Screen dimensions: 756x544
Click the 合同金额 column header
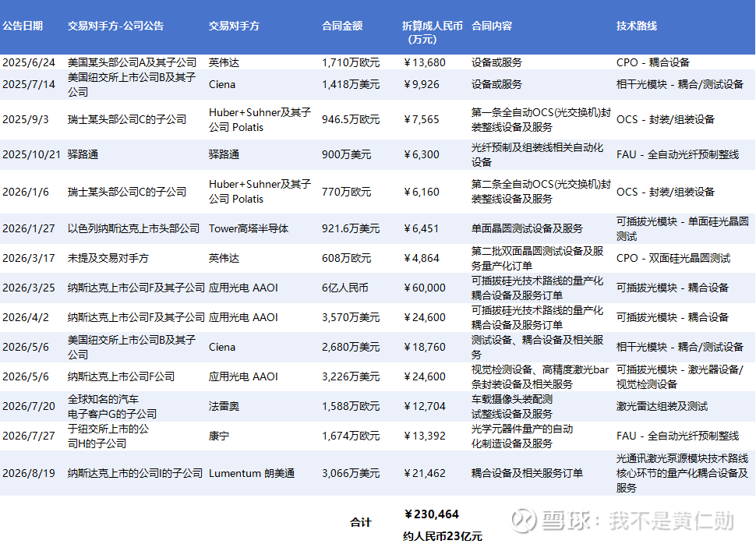coord(342,26)
